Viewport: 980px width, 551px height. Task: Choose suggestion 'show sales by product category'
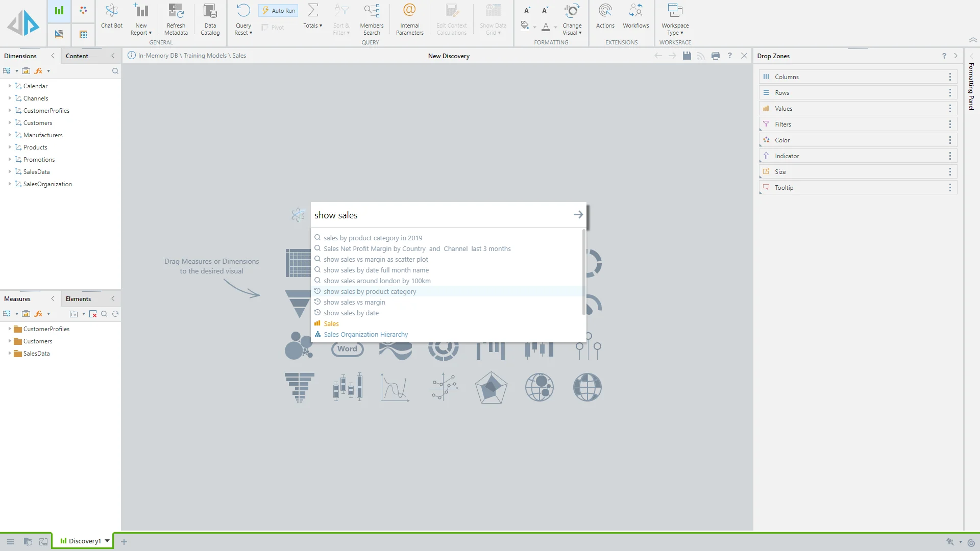[x=370, y=292]
